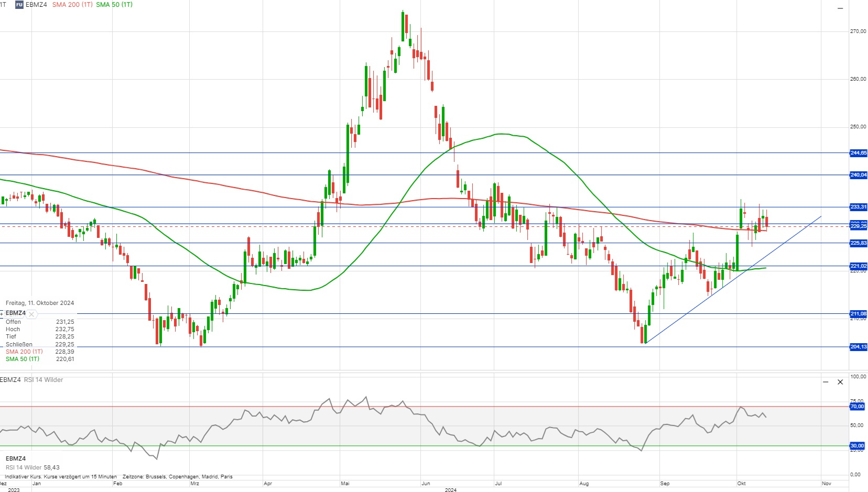Click the RSI 30,00 oversold level tag
The width and height of the screenshot is (868, 492).
pyautogui.click(x=857, y=446)
